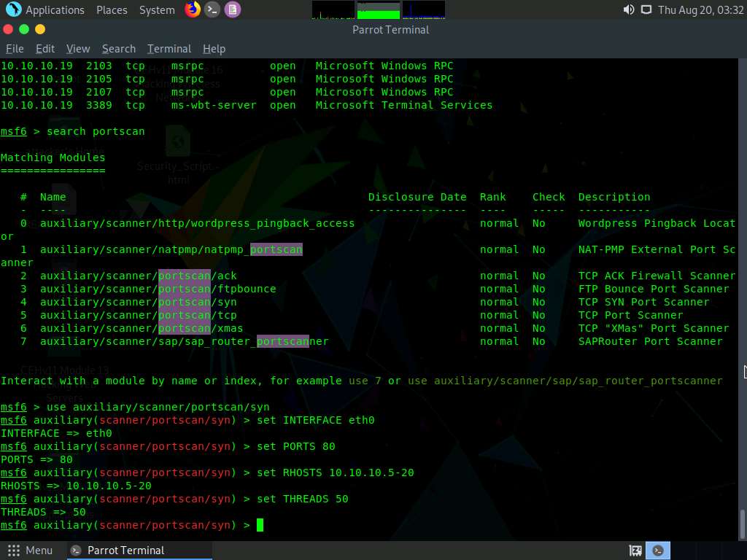Open the Terminal menu
The image size is (747, 560).
click(169, 49)
